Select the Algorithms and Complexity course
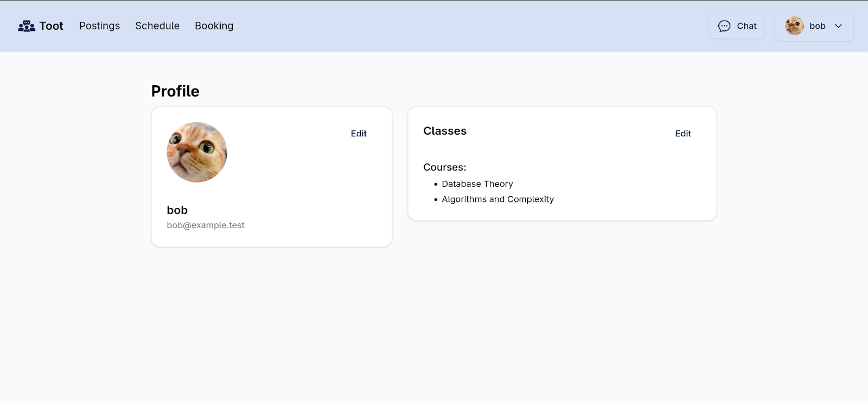868x403 pixels. [498, 199]
